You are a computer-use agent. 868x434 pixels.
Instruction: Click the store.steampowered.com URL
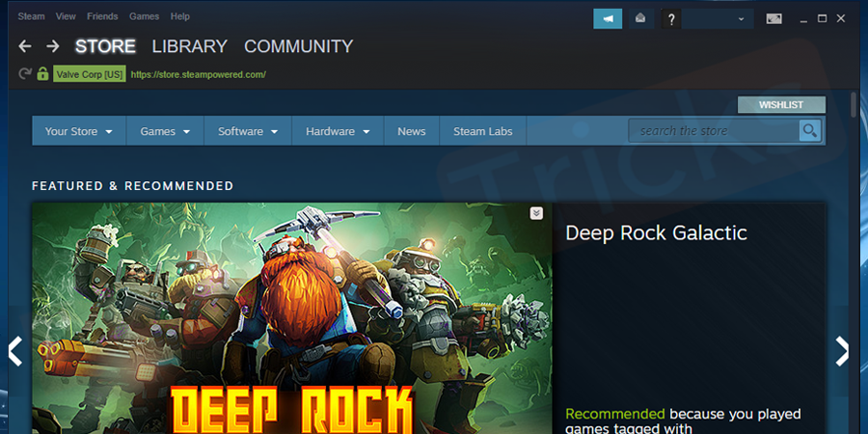198,74
